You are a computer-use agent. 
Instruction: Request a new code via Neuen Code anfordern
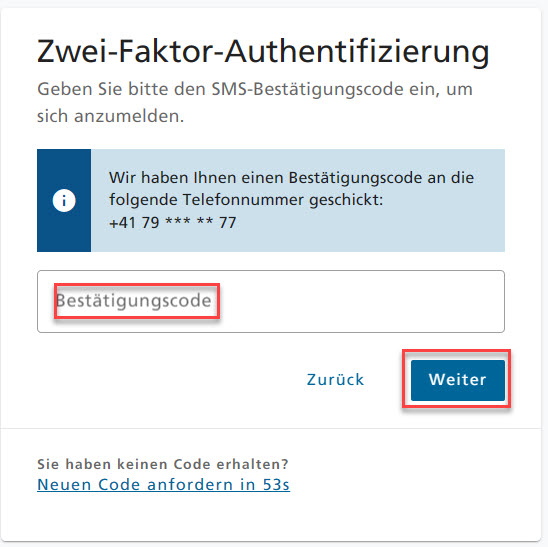point(164,485)
